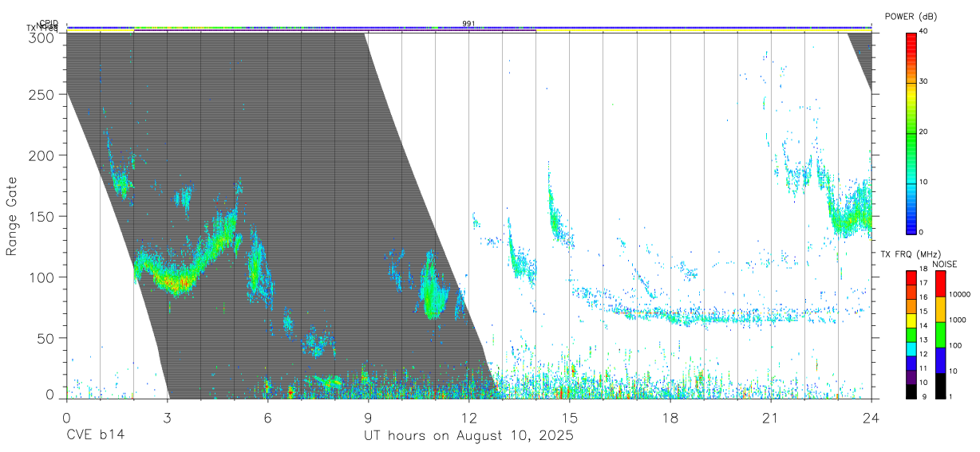The width and height of the screenshot is (980, 452).
Task: Click the 18 hour tick label on time axis
Action: (x=670, y=418)
